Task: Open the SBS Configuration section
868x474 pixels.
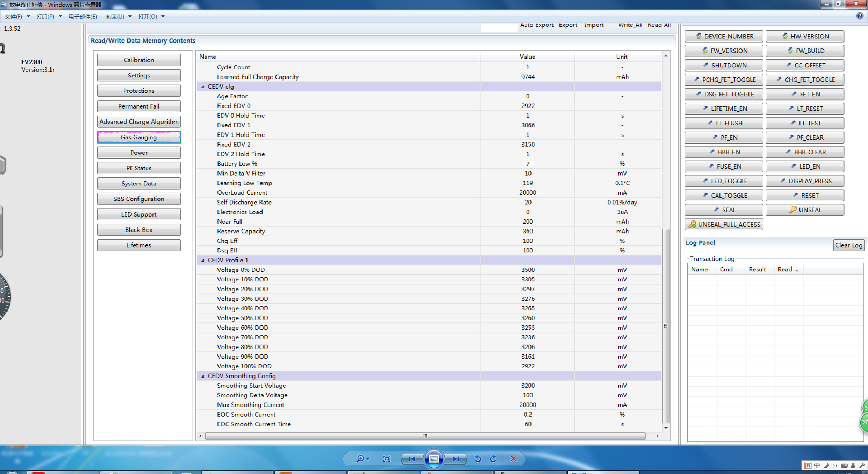Action: (139, 199)
